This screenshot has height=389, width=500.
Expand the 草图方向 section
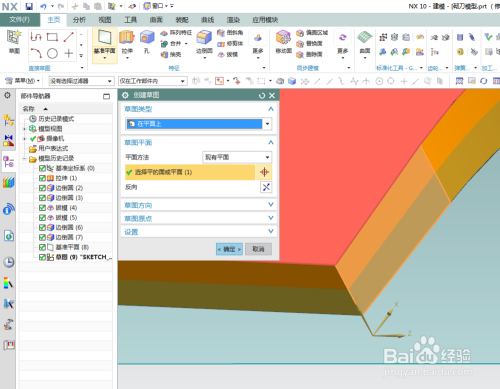pos(271,205)
